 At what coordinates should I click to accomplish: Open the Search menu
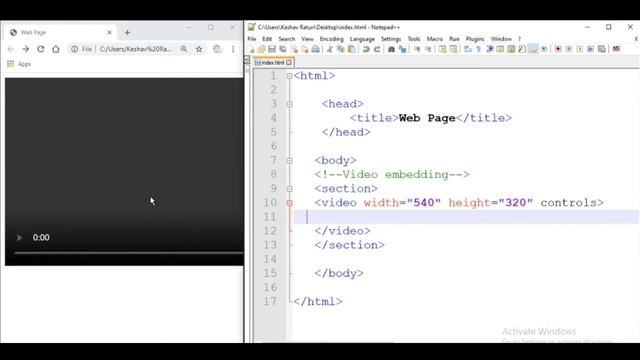point(287,39)
